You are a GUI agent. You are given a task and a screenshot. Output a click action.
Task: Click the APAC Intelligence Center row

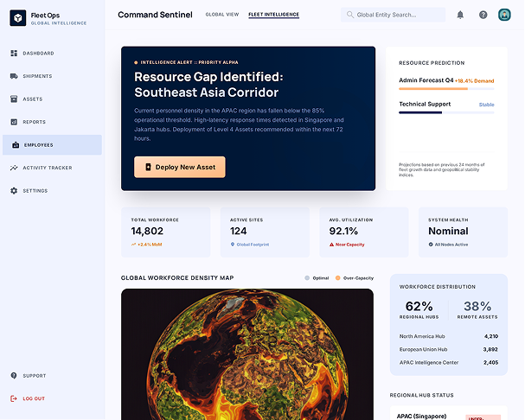click(449, 362)
